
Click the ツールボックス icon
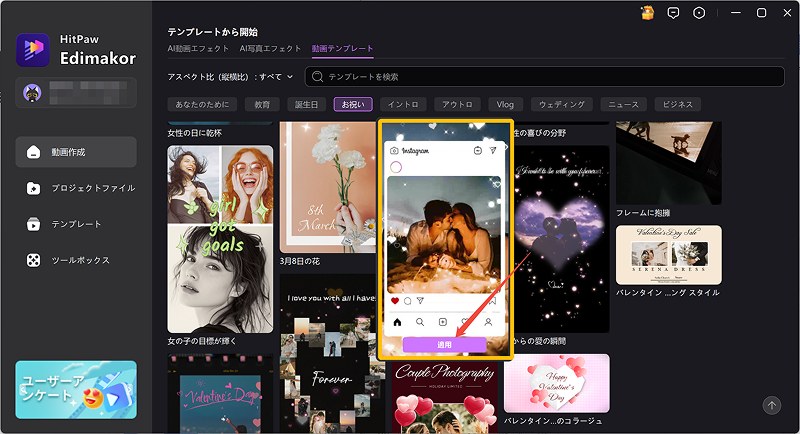[33, 261]
